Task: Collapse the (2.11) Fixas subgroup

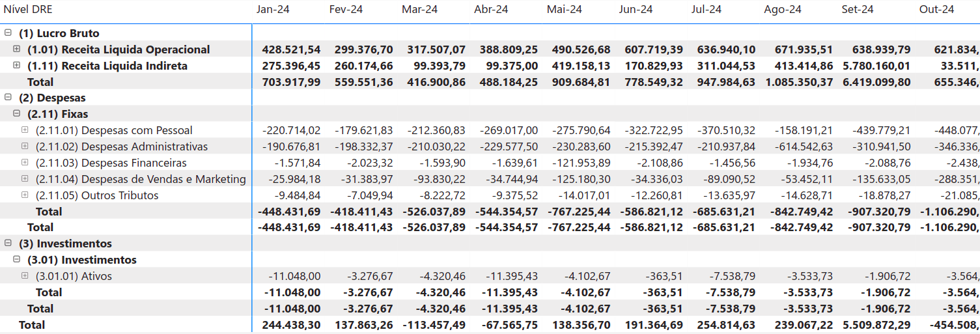Action: coord(17,114)
